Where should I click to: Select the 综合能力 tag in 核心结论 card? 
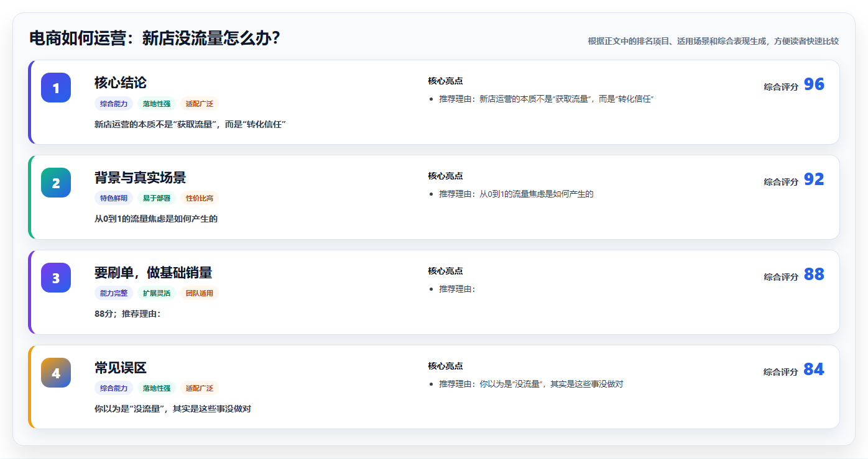pyautogui.click(x=114, y=104)
